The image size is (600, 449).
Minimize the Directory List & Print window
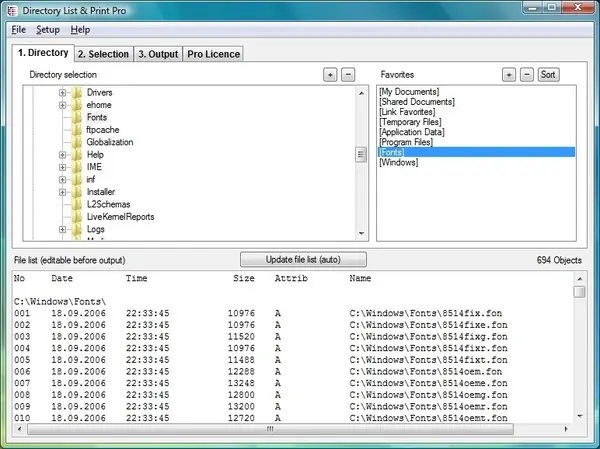(533, 8)
